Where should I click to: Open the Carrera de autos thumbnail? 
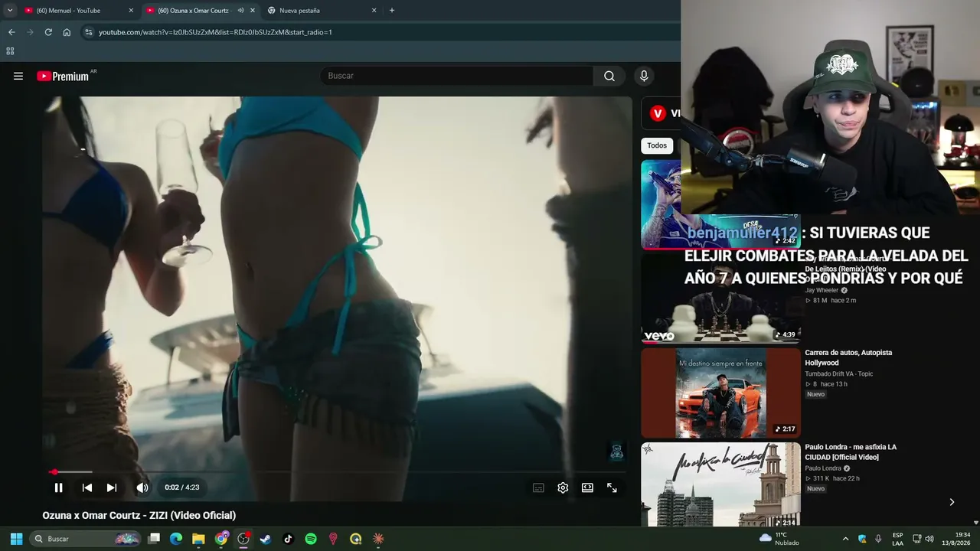(x=720, y=393)
